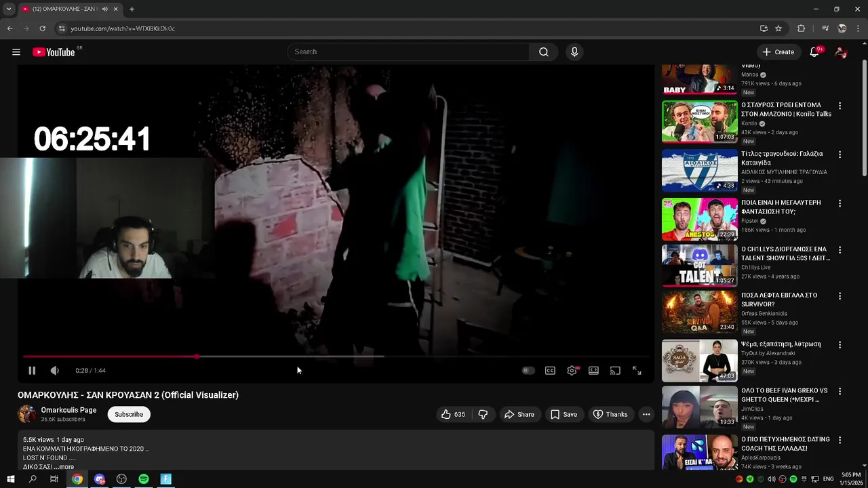This screenshot has height=488, width=868.
Task: Reload the page
Action: coord(42,28)
